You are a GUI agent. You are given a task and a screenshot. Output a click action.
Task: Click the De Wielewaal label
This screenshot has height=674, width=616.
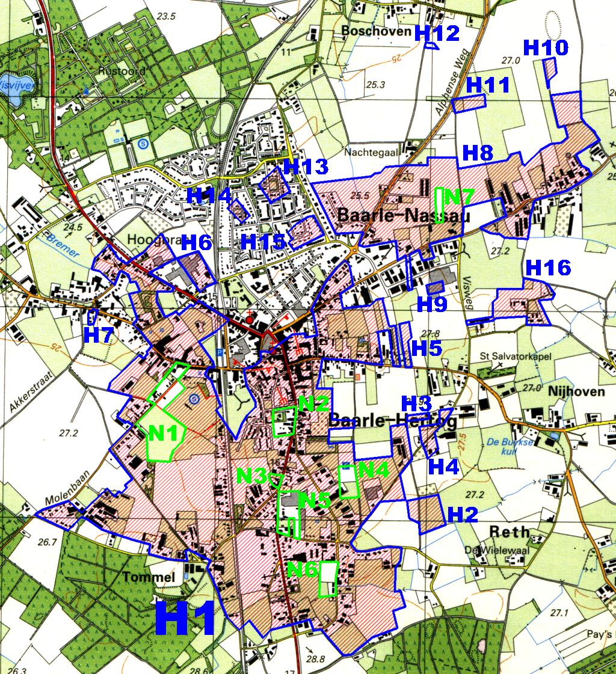[x=497, y=550]
